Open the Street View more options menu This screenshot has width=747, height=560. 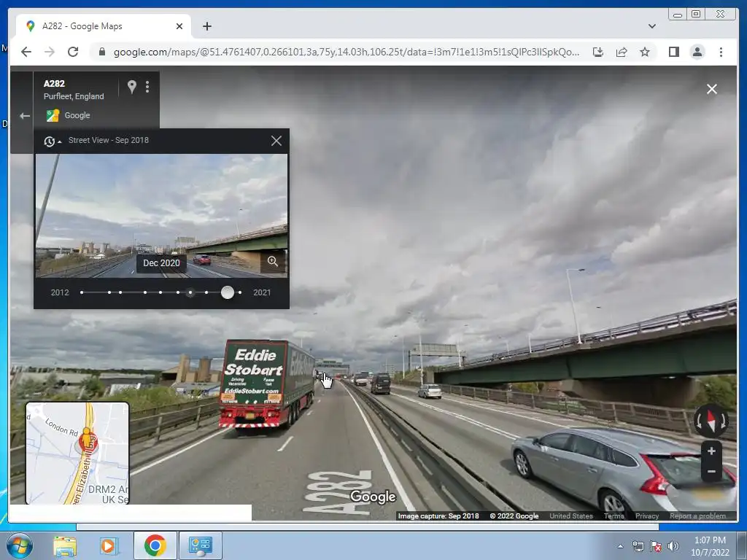147,87
